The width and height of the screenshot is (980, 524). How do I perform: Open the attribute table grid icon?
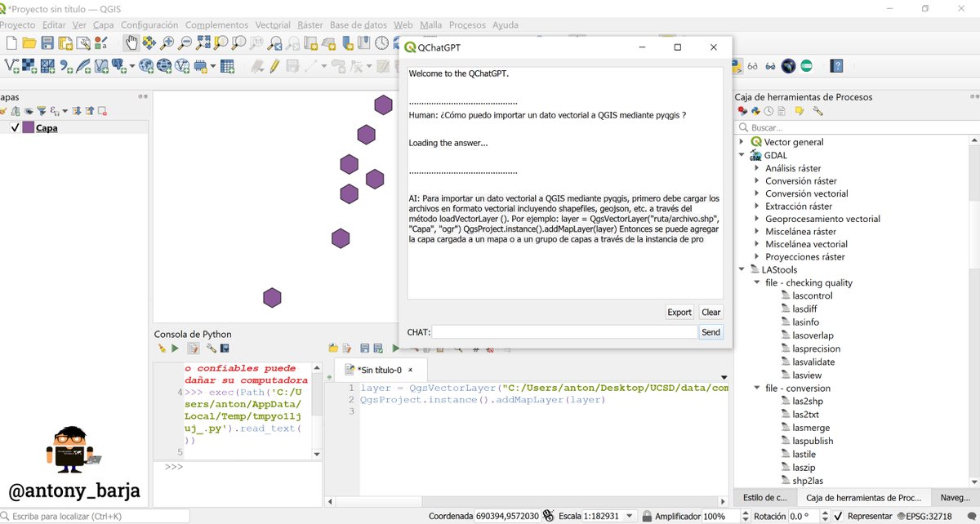(x=227, y=65)
